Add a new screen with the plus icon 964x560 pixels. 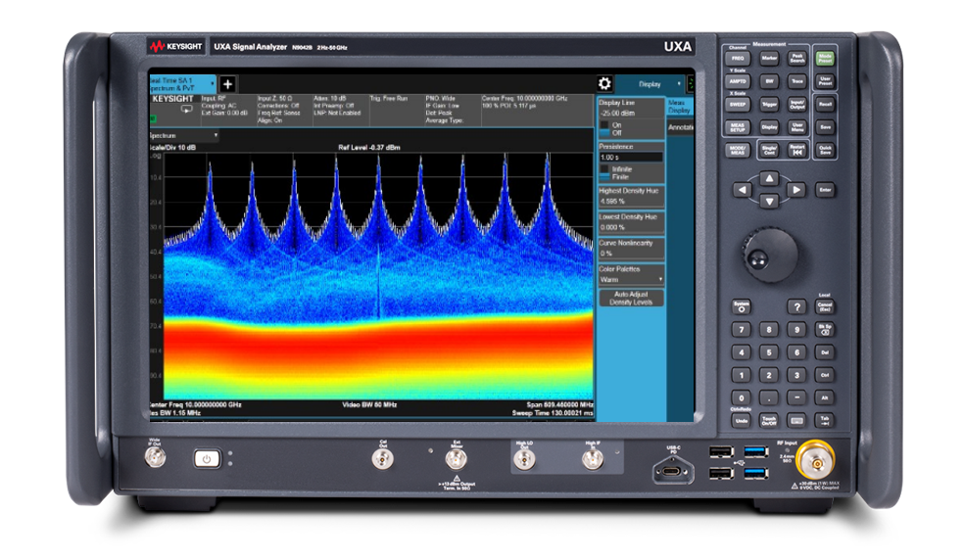pyautogui.click(x=227, y=84)
